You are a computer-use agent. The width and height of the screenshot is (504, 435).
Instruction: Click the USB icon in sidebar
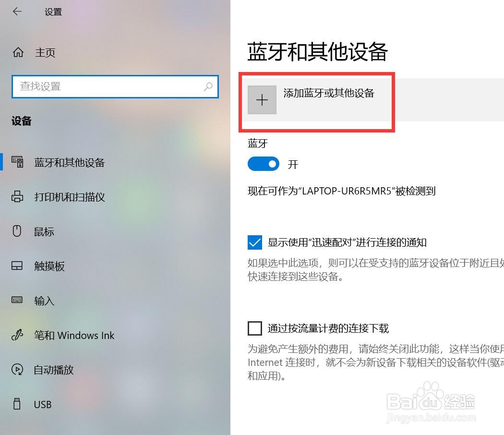(17, 404)
